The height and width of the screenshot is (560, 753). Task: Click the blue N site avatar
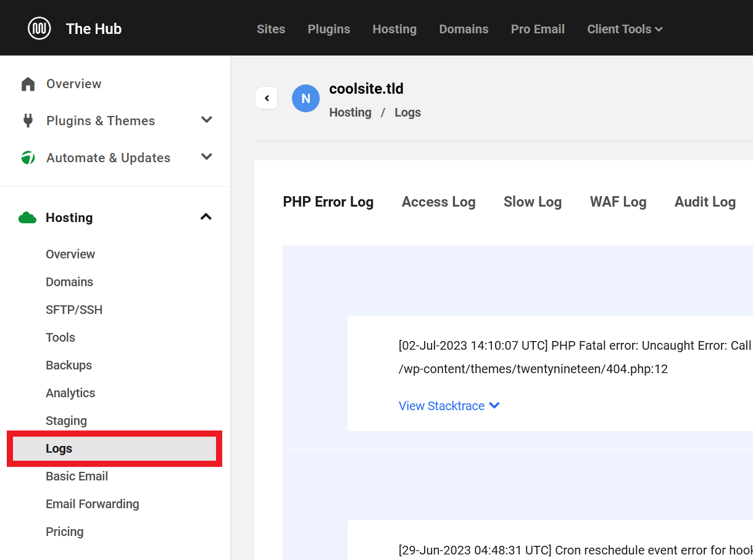(x=306, y=99)
